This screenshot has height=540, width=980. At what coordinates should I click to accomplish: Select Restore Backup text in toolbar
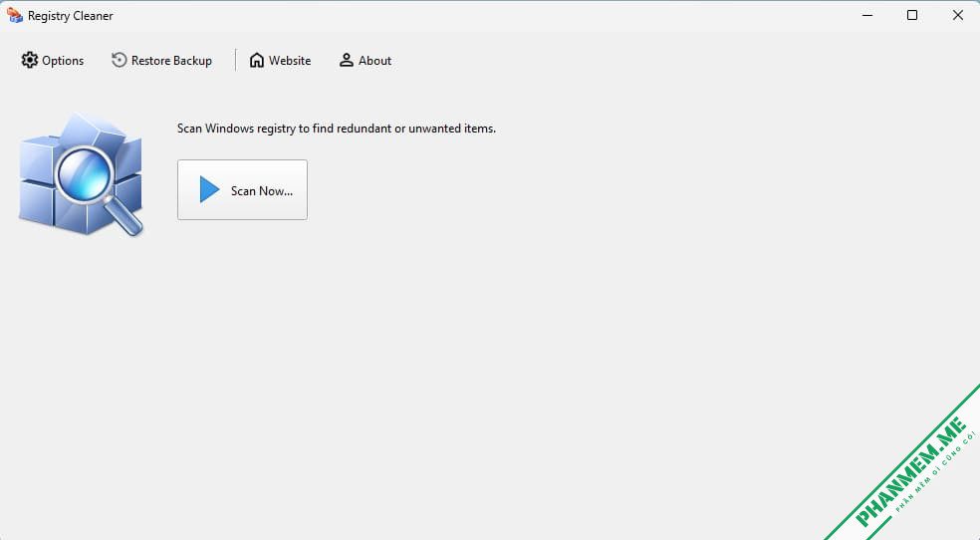[x=171, y=61]
